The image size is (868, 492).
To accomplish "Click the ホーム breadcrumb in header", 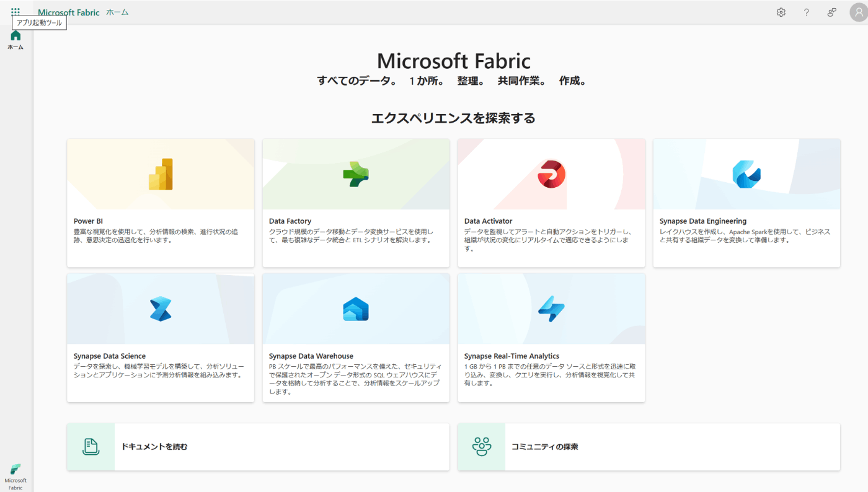I will (x=117, y=12).
